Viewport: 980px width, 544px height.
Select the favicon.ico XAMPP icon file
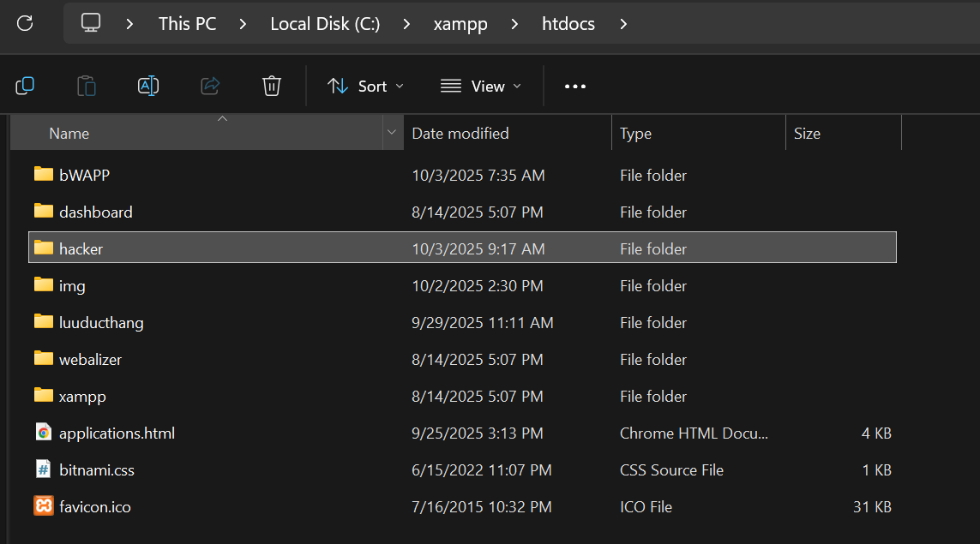point(94,506)
